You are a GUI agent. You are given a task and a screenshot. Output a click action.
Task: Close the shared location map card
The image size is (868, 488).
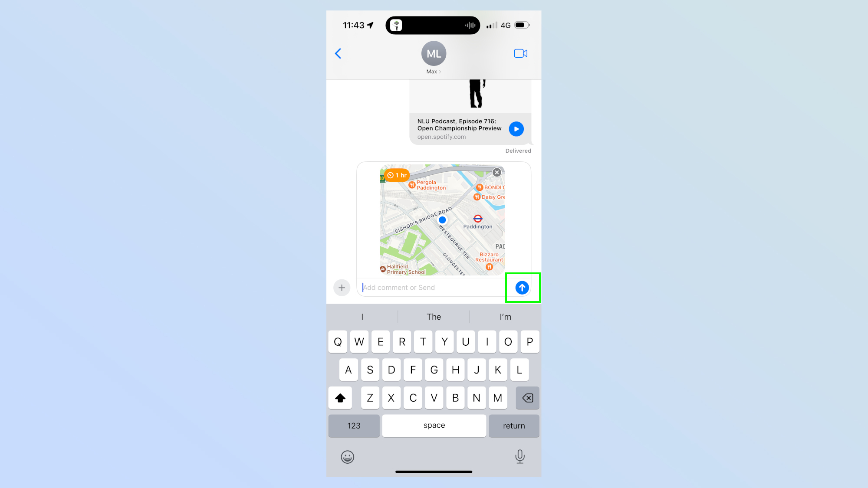(497, 172)
